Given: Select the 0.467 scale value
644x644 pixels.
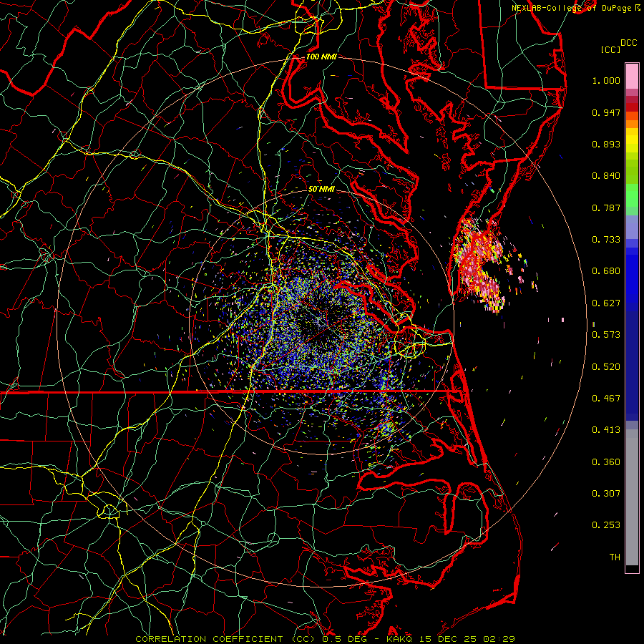Looking at the screenshot, I should (x=606, y=399).
